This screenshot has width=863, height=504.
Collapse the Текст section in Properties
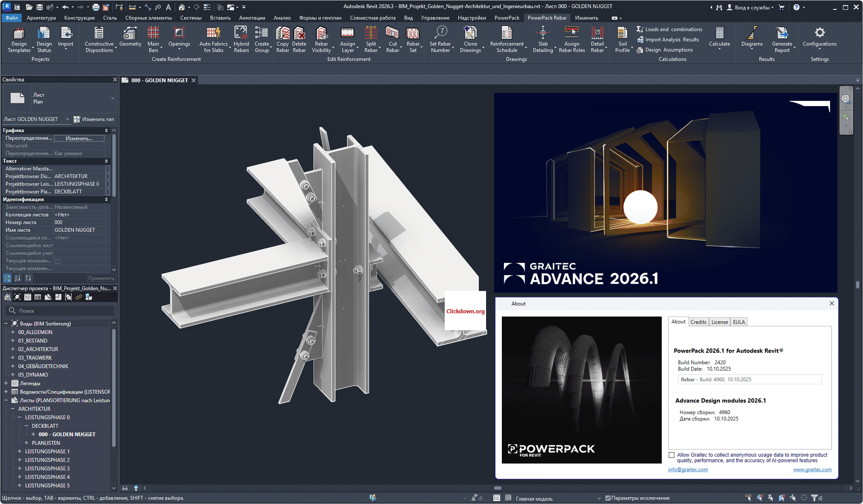tap(107, 161)
